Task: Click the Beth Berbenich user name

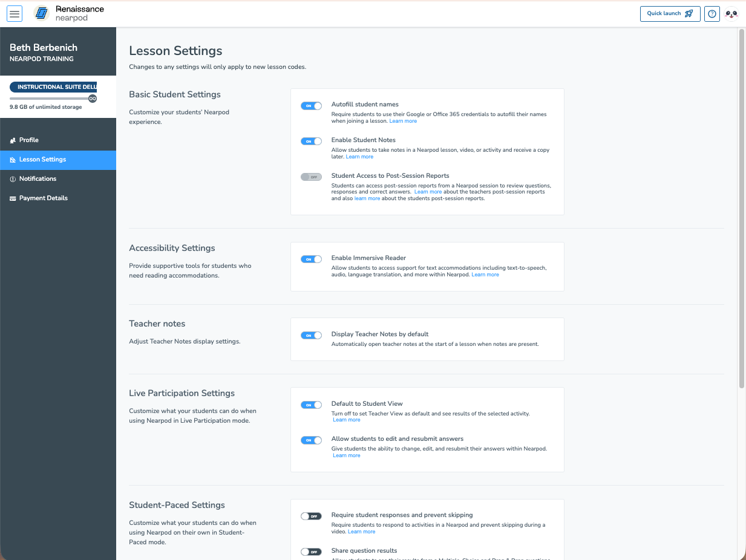Action: tap(44, 47)
